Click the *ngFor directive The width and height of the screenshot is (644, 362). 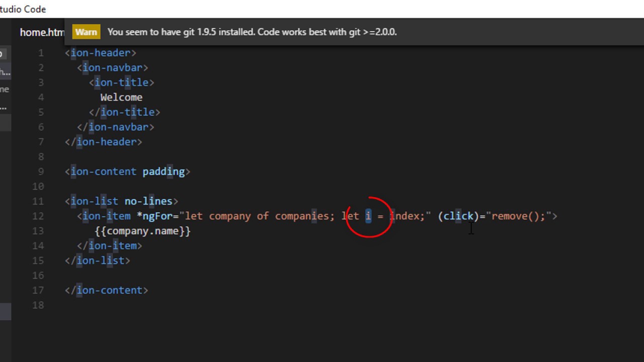(x=154, y=216)
